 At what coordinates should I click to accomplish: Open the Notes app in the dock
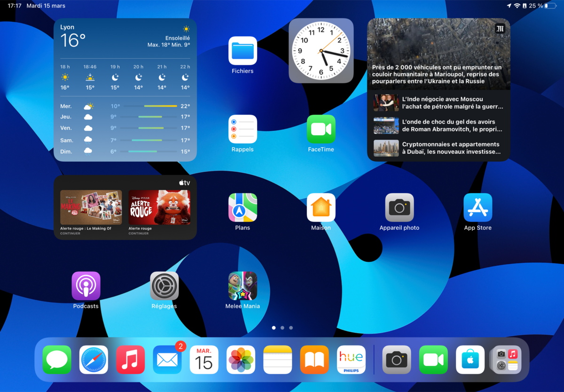click(x=278, y=360)
